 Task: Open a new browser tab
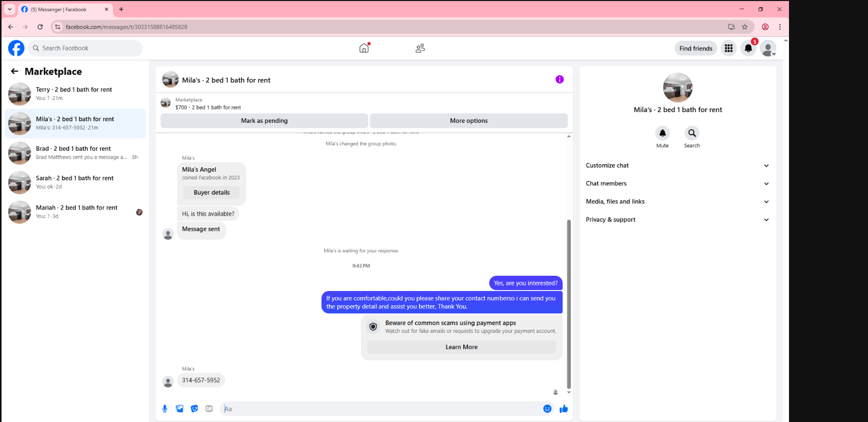121,9
